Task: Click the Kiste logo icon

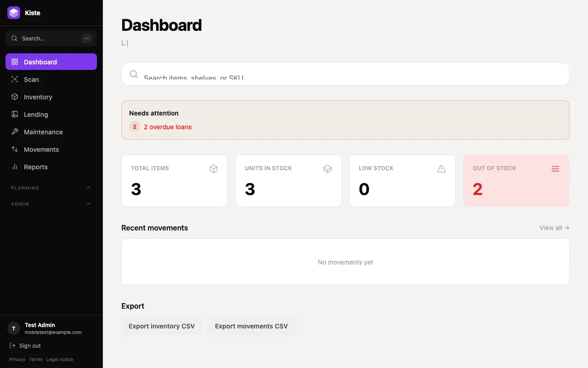Action: click(x=14, y=13)
